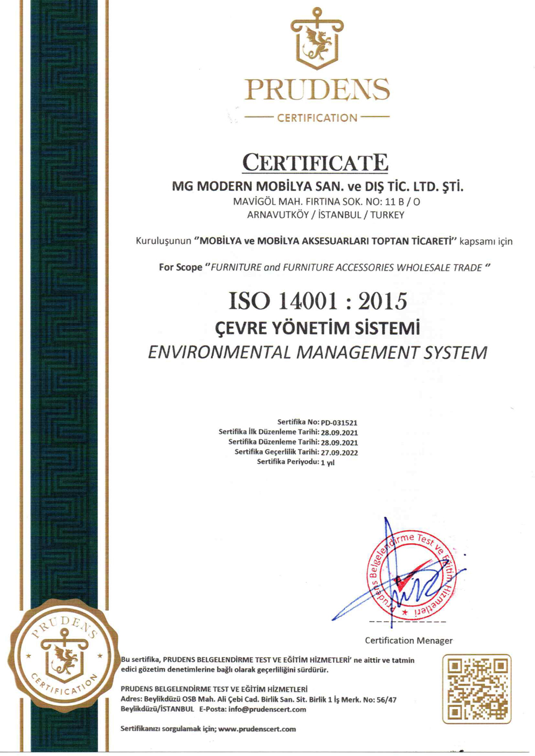
Task: Click the CERTIFICATE heading
Action: coord(315,162)
